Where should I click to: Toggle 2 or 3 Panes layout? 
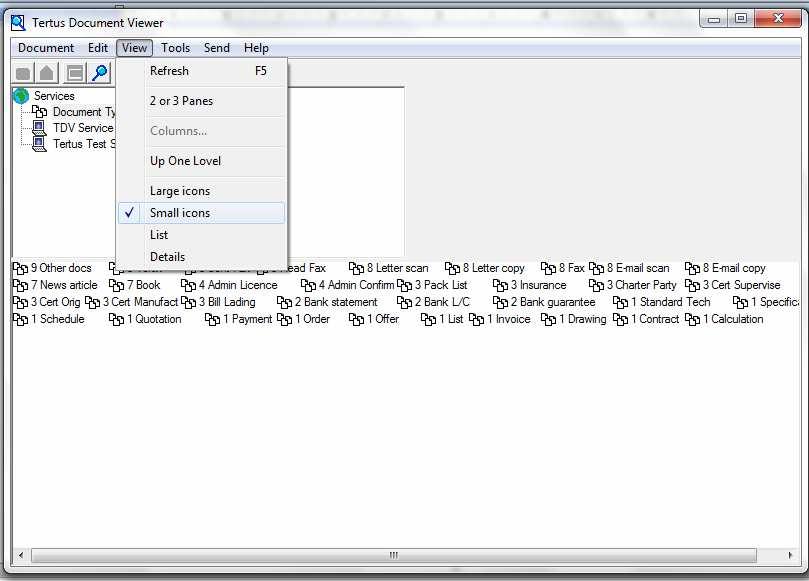[201, 101]
